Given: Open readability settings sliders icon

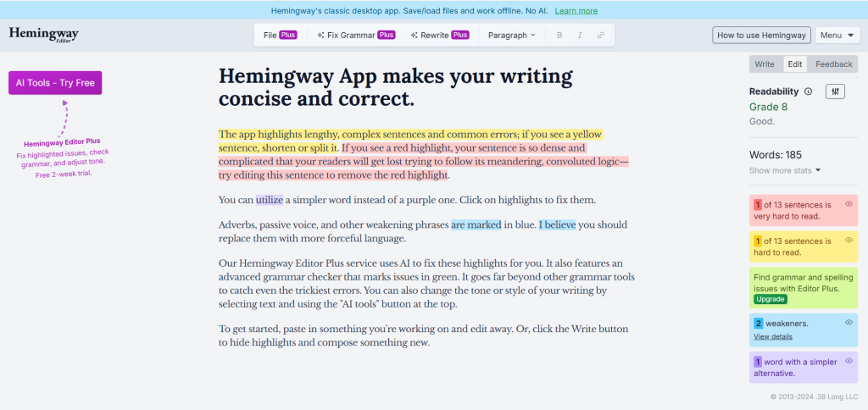Looking at the screenshot, I should [x=835, y=91].
